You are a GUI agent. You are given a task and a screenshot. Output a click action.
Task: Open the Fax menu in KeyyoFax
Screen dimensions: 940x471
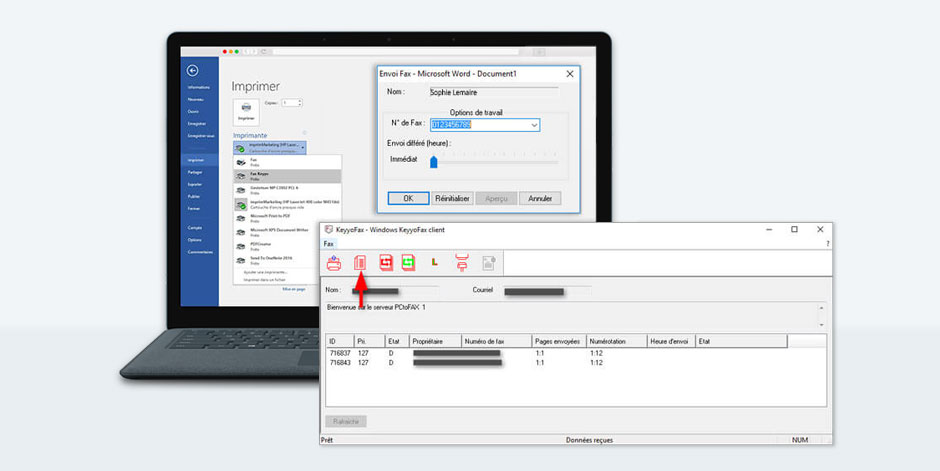tap(329, 244)
